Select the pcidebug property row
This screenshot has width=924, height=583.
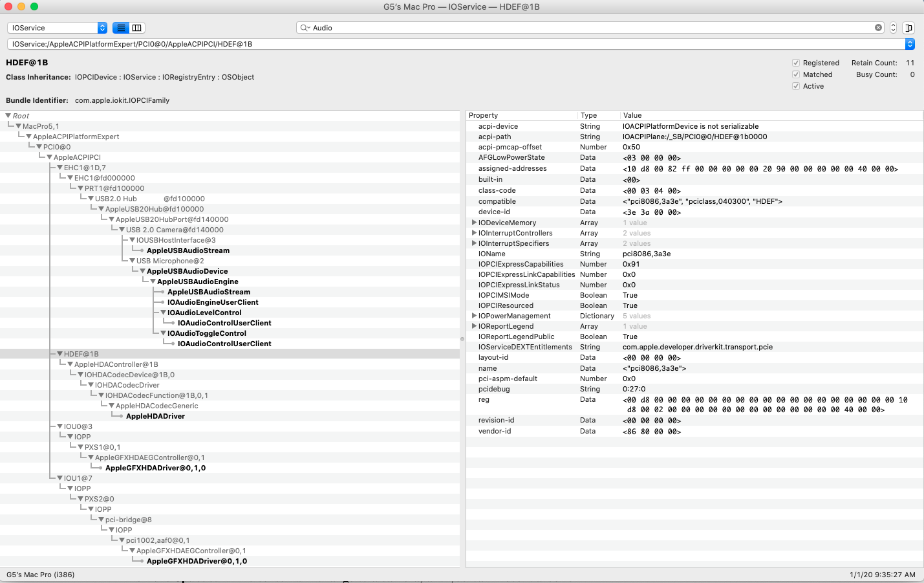(694, 389)
